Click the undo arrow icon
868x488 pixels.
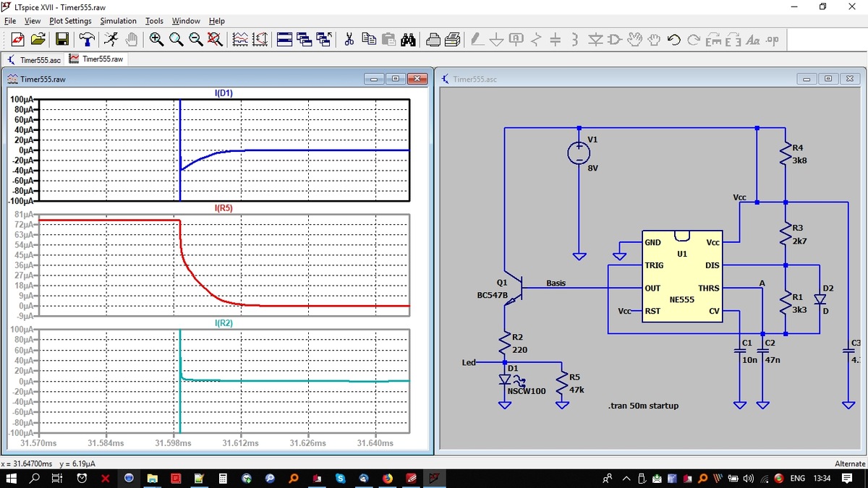point(673,39)
